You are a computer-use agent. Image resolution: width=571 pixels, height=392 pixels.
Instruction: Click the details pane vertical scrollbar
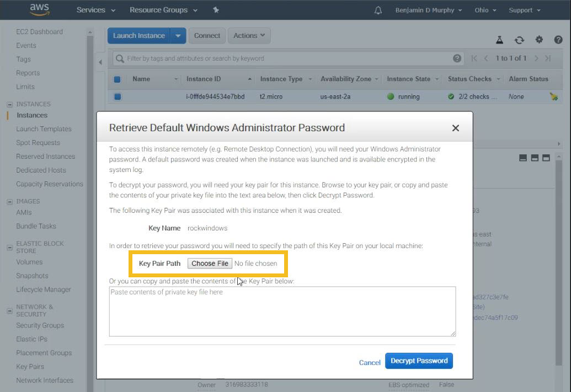tap(559, 262)
